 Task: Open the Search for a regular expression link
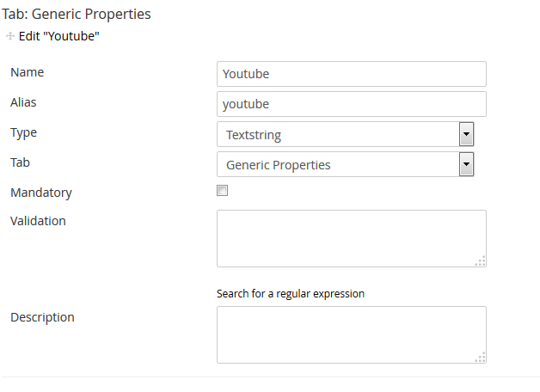coord(291,293)
